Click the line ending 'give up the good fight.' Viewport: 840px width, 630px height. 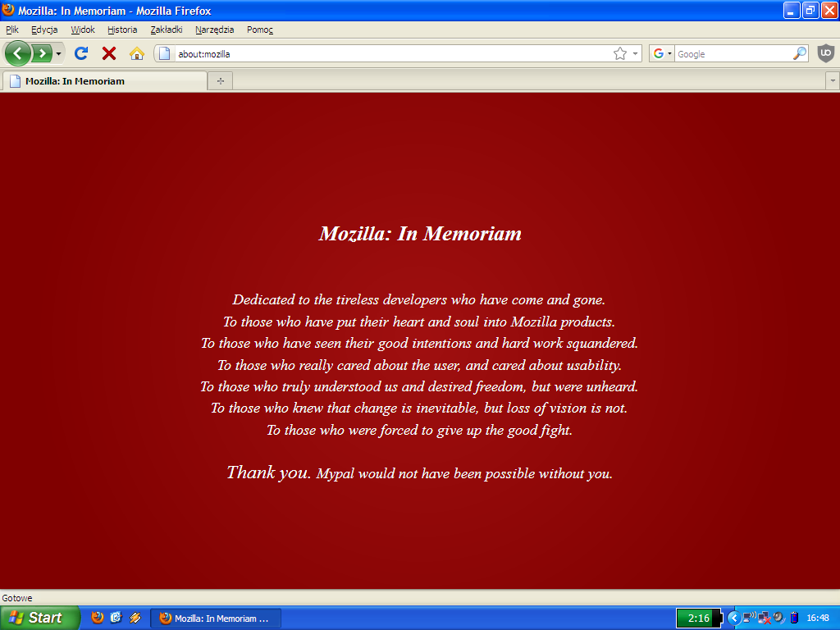click(419, 430)
